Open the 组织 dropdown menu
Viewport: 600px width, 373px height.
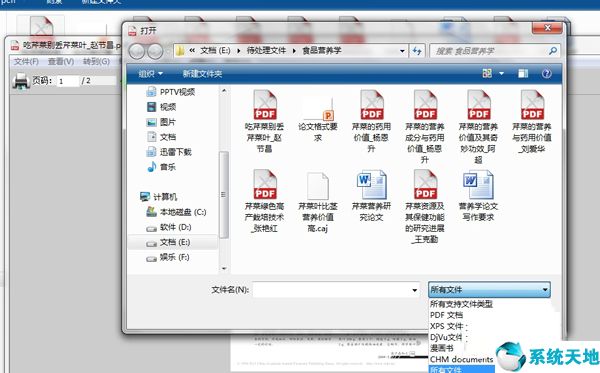point(150,73)
